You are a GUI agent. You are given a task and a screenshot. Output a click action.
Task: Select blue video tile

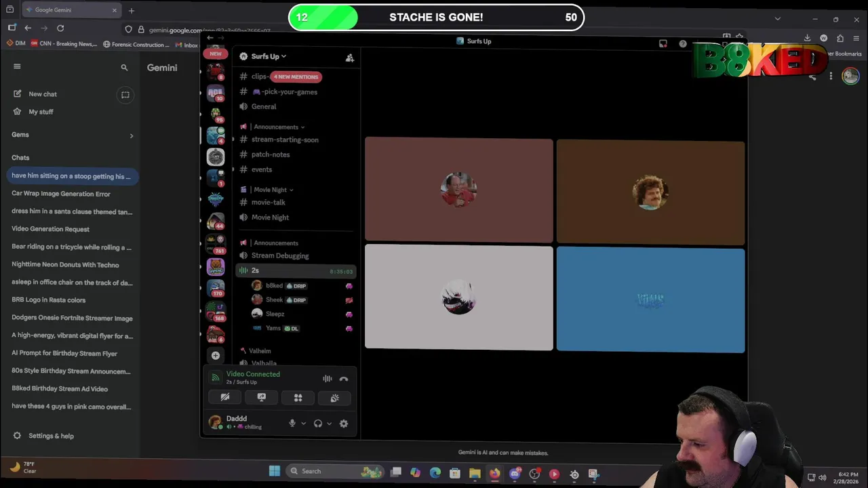click(x=650, y=300)
